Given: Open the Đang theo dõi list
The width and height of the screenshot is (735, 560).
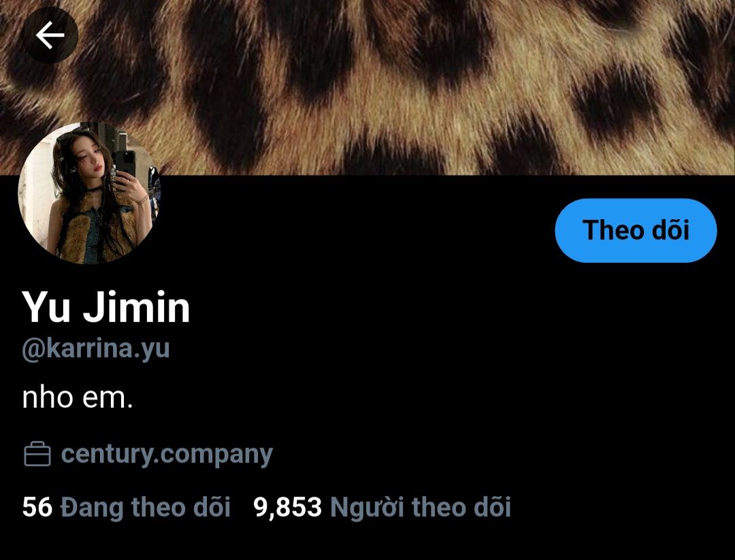Looking at the screenshot, I should (x=146, y=508).
